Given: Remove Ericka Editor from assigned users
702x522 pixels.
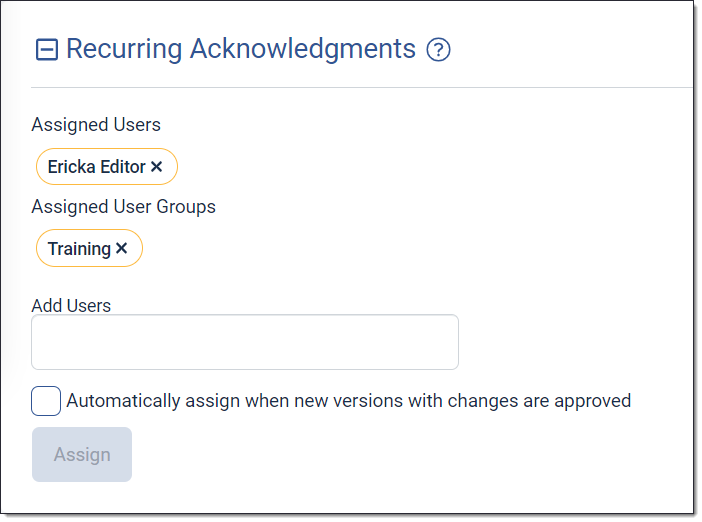Looking at the screenshot, I should tap(157, 167).
